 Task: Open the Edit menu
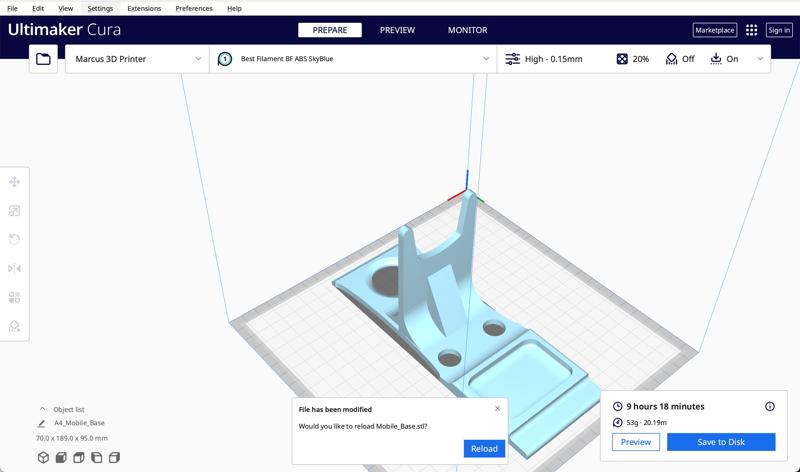pos(38,8)
